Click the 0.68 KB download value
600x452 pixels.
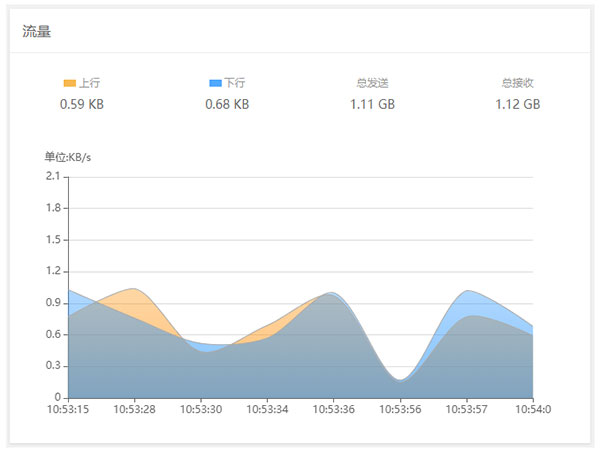pyautogui.click(x=227, y=104)
